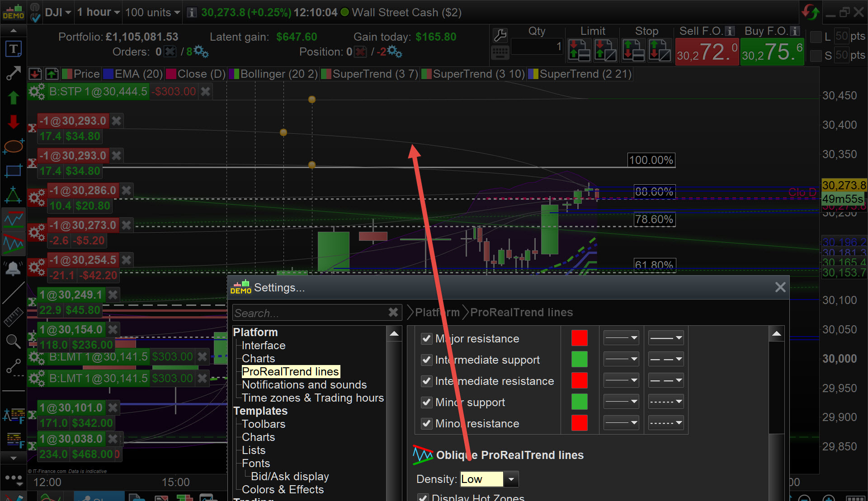Image resolution: width=868 pixels, height=501 pixels.
Task: Toggle Intermediate support checkbox
Action: 426,360
